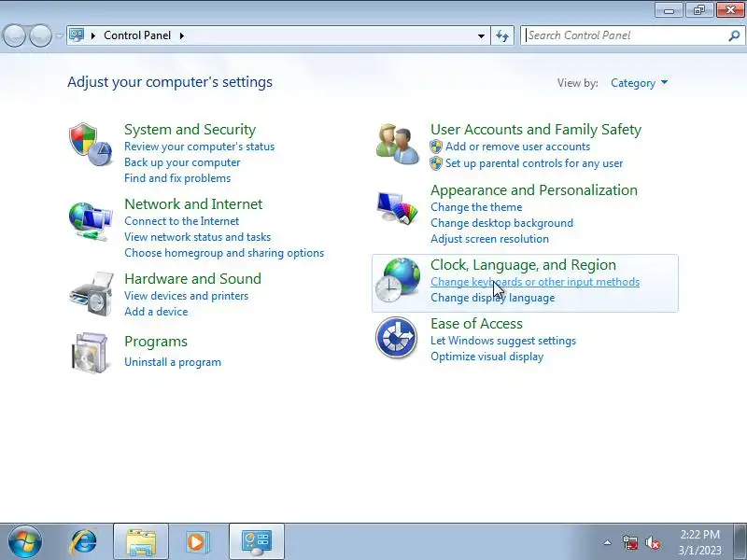Open the recent pages dropdown near nav buttons
This screenshot has width=747, height=560.
pos(60,35)
